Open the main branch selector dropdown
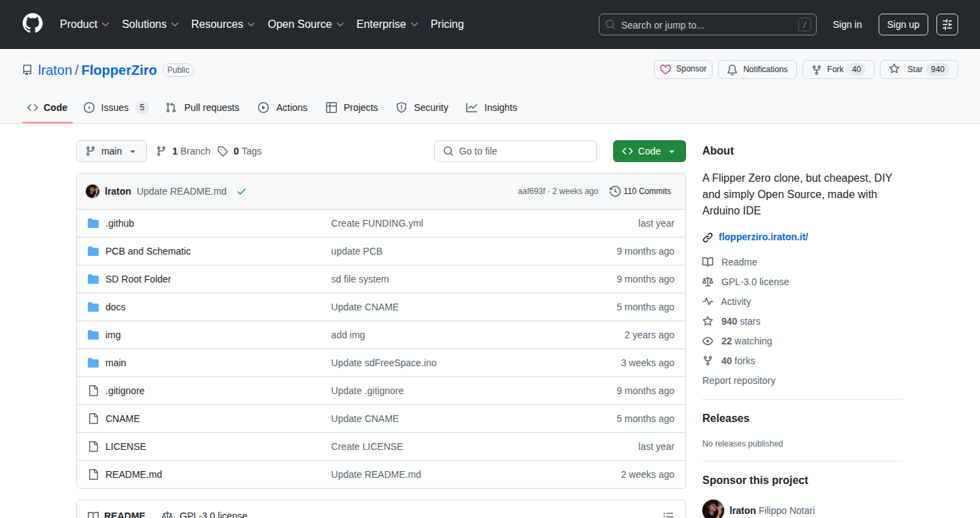The width and height of the screenshot is (980, 518). coord(112,151)
